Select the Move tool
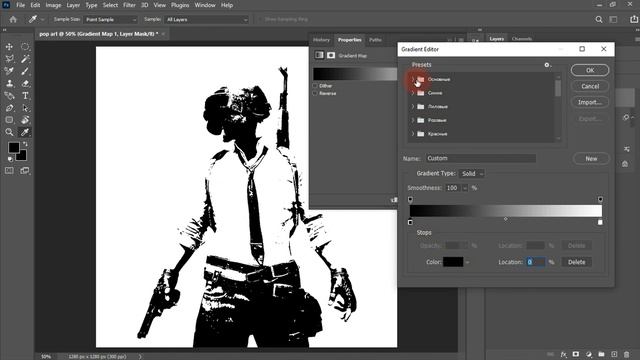This screenshot has height=360, width=640. (9, 47)
